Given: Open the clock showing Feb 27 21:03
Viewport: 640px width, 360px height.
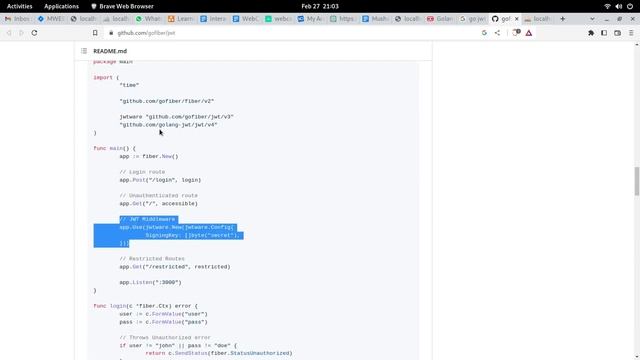Looking at the screenshot, I should [320, 6].
